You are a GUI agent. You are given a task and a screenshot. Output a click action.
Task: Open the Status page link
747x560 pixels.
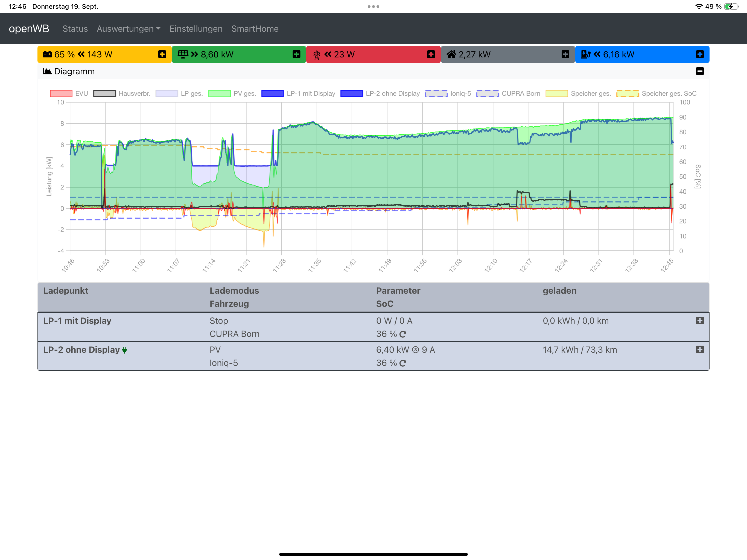coord(75,29)
